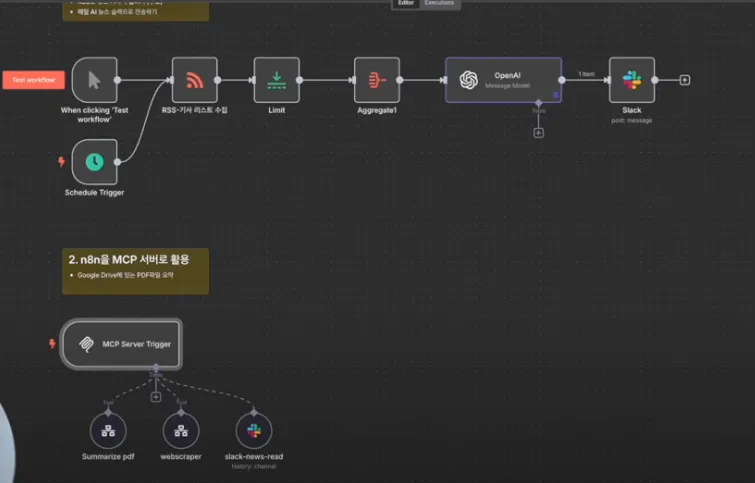Select the manual click trigger node icon
The width and height of the screenshot is (755, 483).
(x=94, y=80)
